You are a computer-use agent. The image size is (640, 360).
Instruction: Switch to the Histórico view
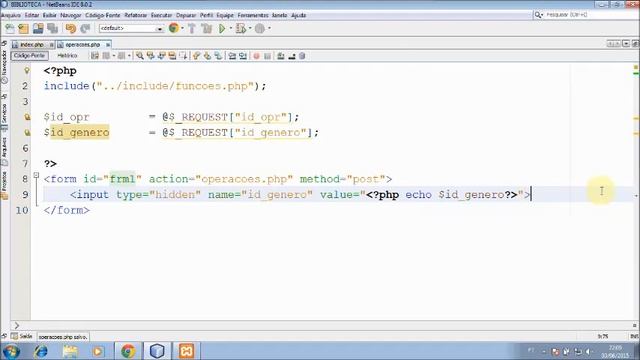click(x=67, y=56)
